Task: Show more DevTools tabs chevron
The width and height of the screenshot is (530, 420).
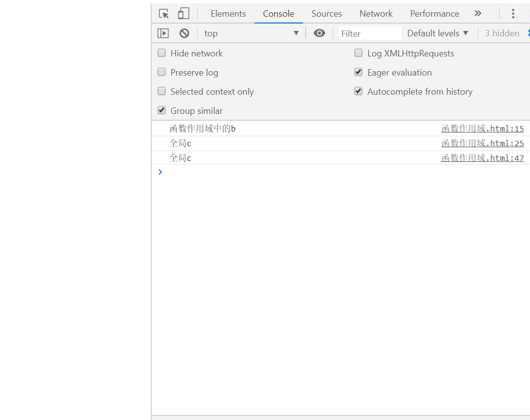Action: pos(477,14)
